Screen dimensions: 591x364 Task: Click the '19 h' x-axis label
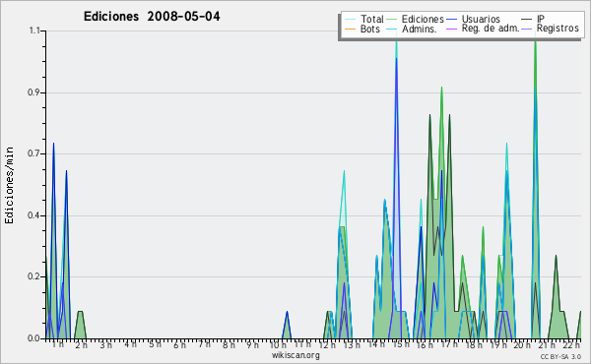[498, 344]
